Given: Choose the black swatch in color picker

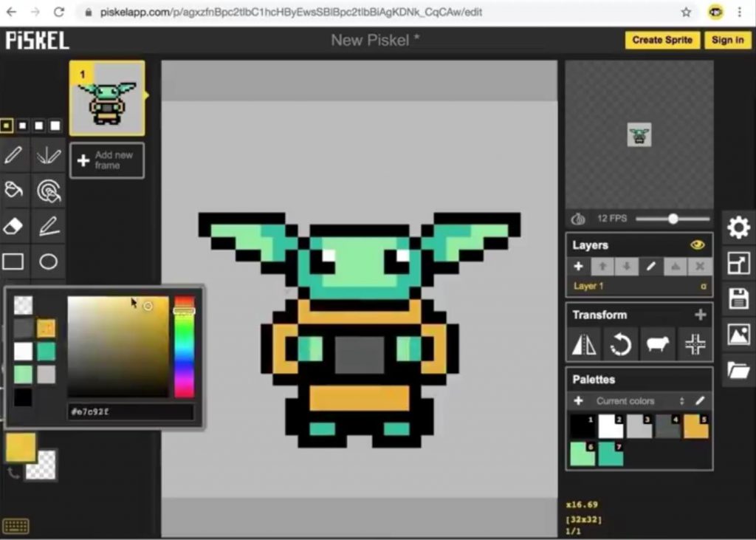Looking at the screenshot, I should pyautogui.click(x=23, y=397).
